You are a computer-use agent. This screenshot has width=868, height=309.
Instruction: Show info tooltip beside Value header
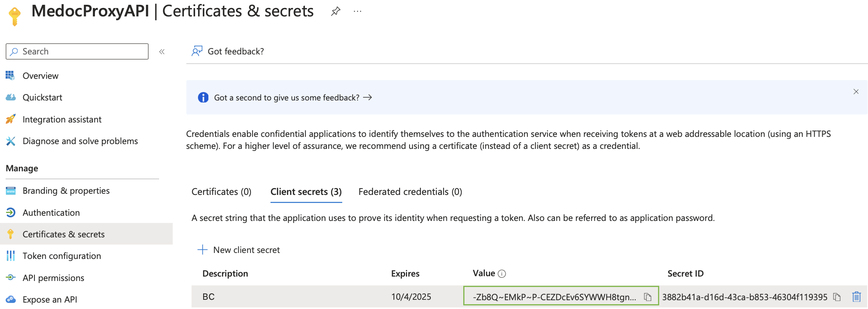pyautogui.click(x=502, y=274)
